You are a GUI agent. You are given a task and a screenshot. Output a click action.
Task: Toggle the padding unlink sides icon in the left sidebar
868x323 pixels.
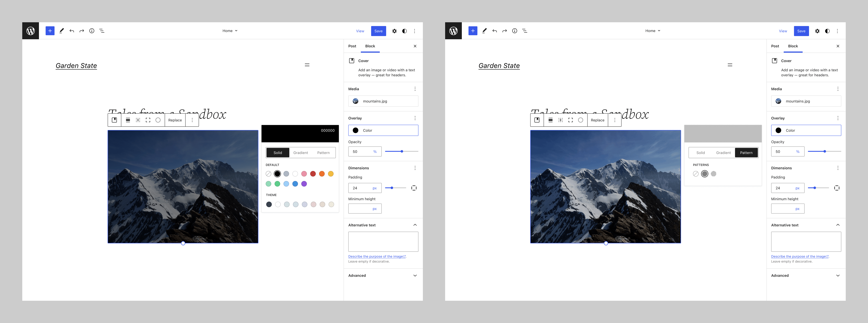click(414, 188)
